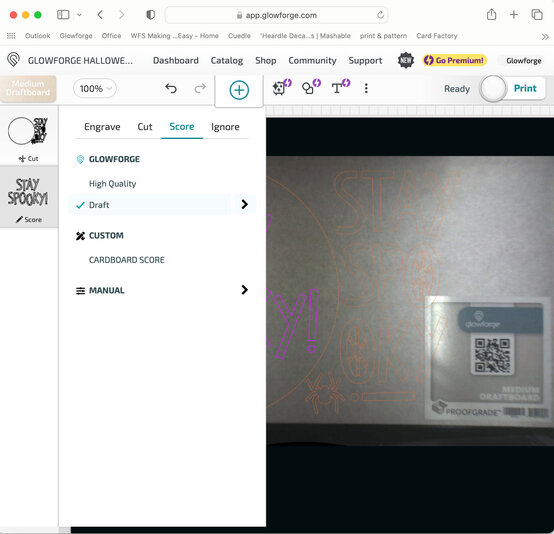
Task: Open the Shop menu item
Action: [266, 61]
